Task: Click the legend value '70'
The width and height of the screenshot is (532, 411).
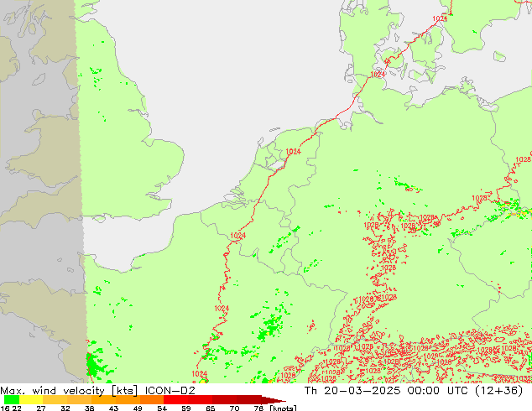Action: tap(234, 408)
